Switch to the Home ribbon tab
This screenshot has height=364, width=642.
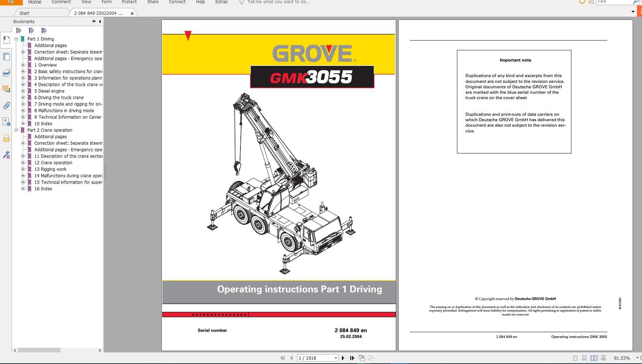(35, 2)
